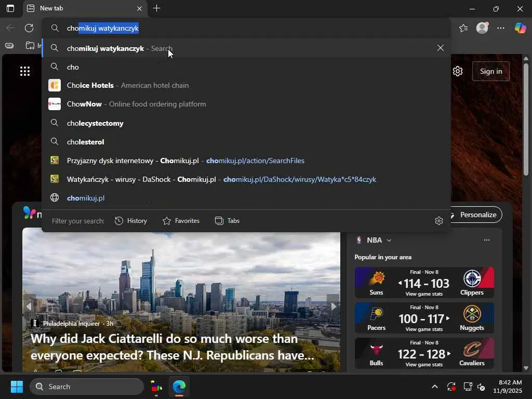
Task: Open Settings and more ellipsis menu
Action: point(501,28)
